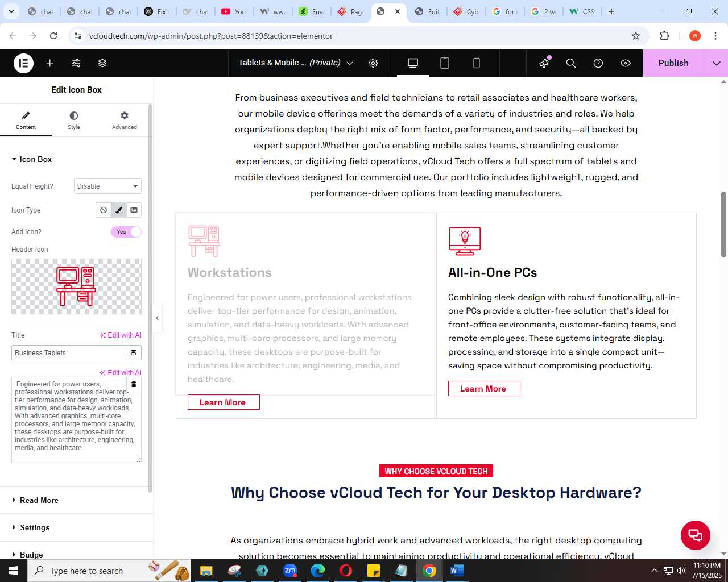Click the Publish button
This screenshot has height=582, width=728.
673,63
